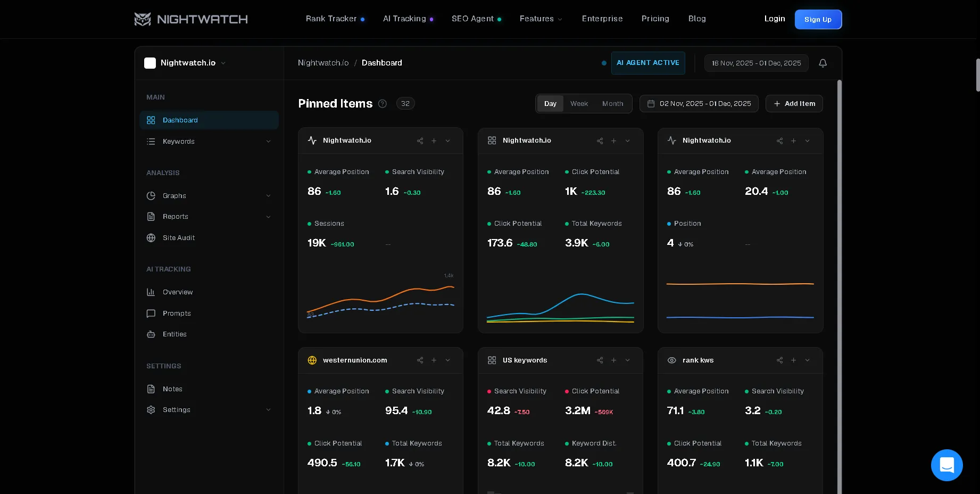Go to Enterprise page
Image resolution: width=980 pixels, height=494 pixels.
point(602,19)
